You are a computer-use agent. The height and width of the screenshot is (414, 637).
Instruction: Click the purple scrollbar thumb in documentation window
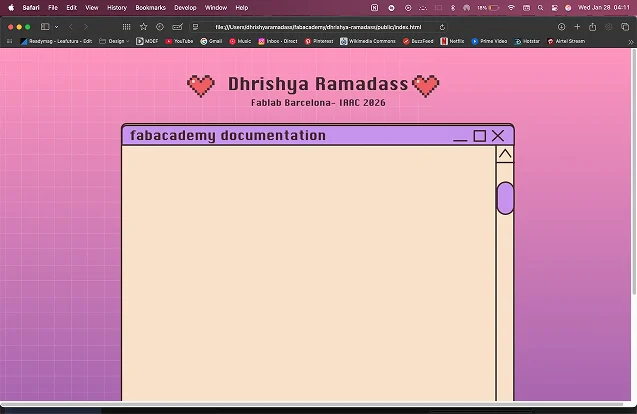point(505,198)
